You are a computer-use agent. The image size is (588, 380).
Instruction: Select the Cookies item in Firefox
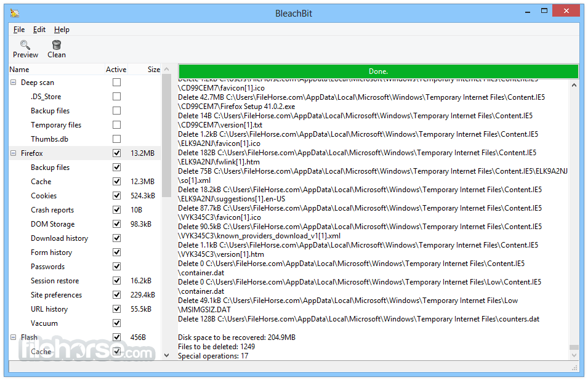[44, 196]
